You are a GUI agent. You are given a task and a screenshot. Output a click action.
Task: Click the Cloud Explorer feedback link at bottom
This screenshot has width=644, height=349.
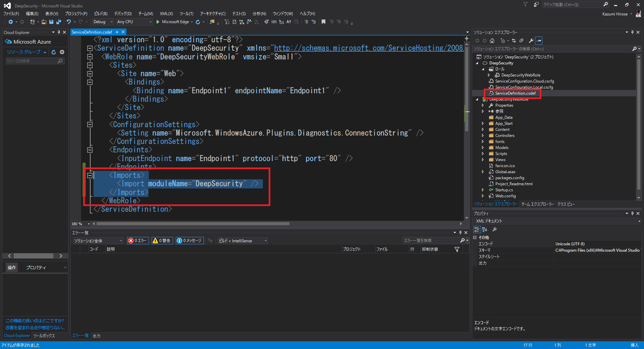coord(35,324)
